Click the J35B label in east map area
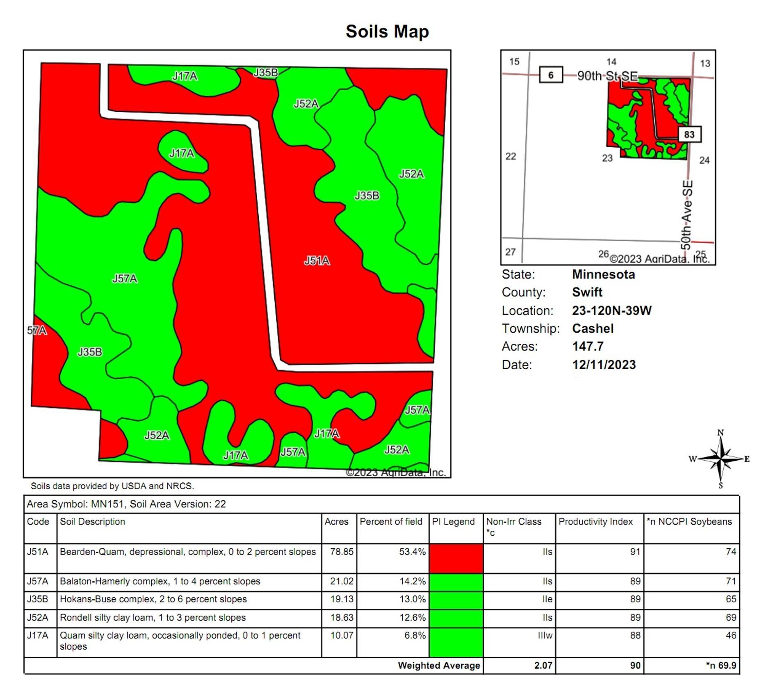The image size is (784, 678). (367, 196)
